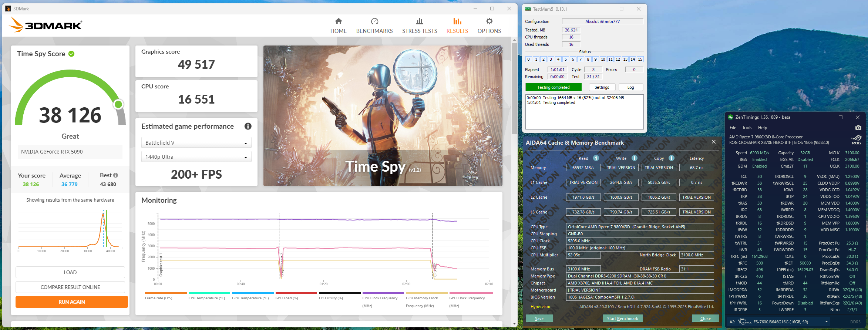868x330 pixels.
Task: Click the CPU score value 16 551
Action: point(196,100)
